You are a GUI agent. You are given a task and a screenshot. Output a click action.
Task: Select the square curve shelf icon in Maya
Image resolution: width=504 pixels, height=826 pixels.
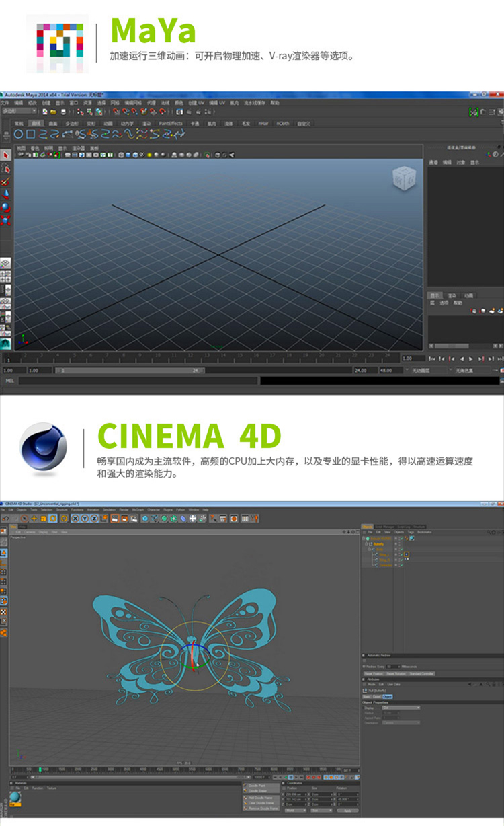[x=30, y=135]
